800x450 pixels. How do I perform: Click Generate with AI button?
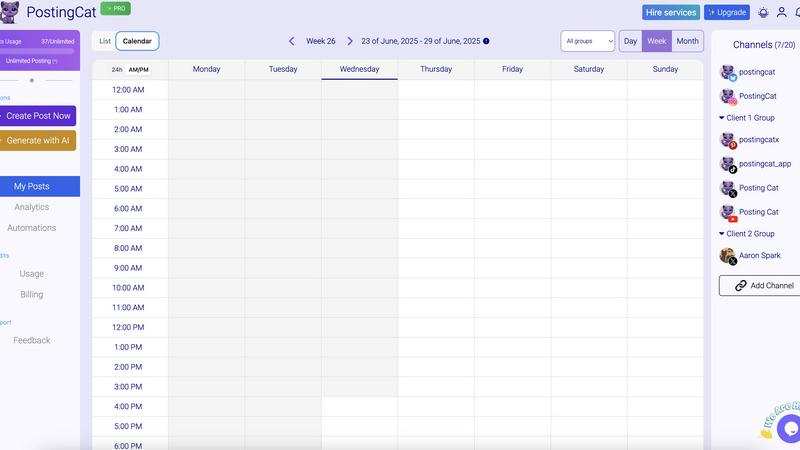click(x=38, y=140)
